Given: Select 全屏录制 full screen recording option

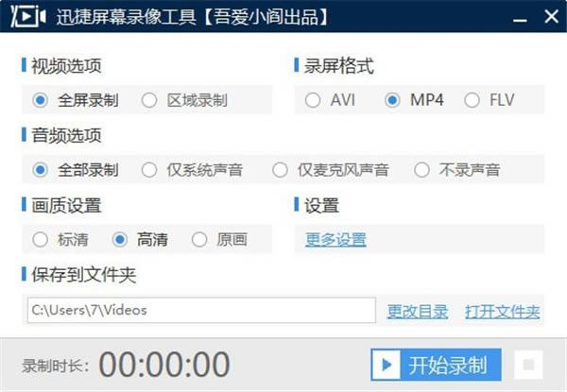Looking at the screenshot, I should pyautogui.click(x=40, y=99).
